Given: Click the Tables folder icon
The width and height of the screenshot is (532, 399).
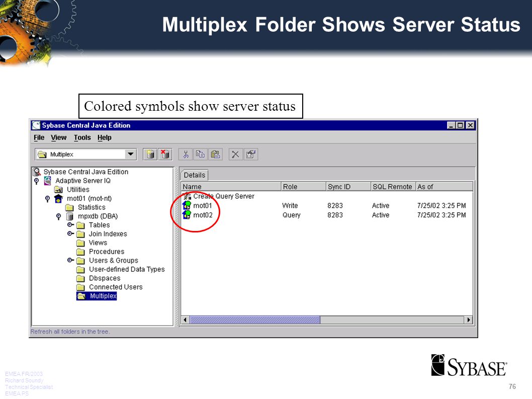Looking at the screenshot, I should [x=80, y=225].
